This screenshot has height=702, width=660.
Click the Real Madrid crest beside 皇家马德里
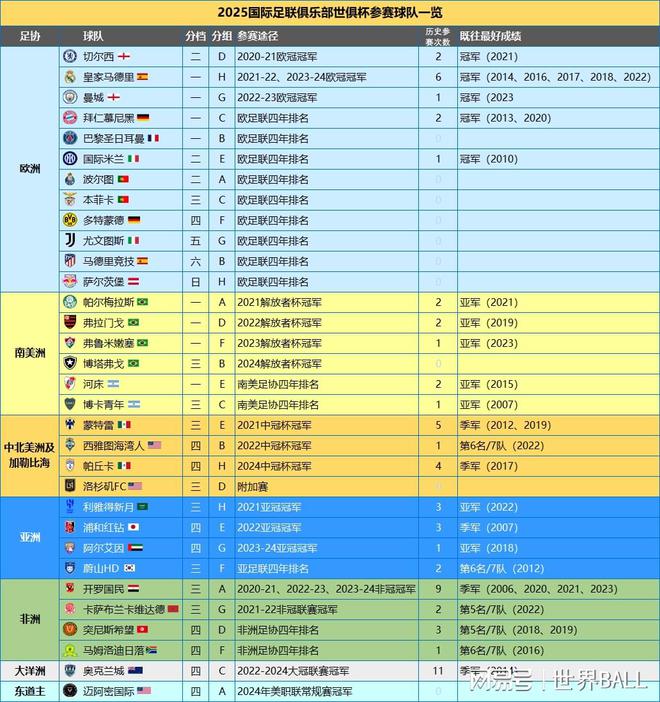coord(70,76)
